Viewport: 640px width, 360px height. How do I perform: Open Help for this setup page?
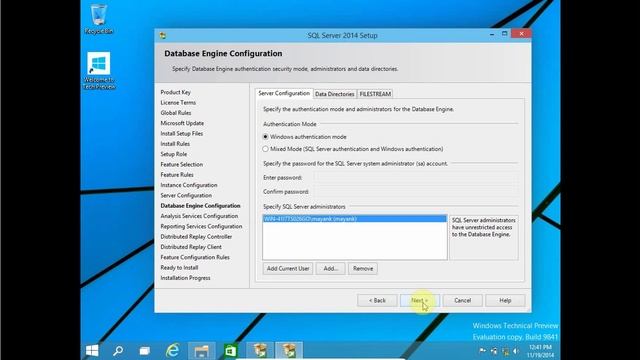coord(505,300)
